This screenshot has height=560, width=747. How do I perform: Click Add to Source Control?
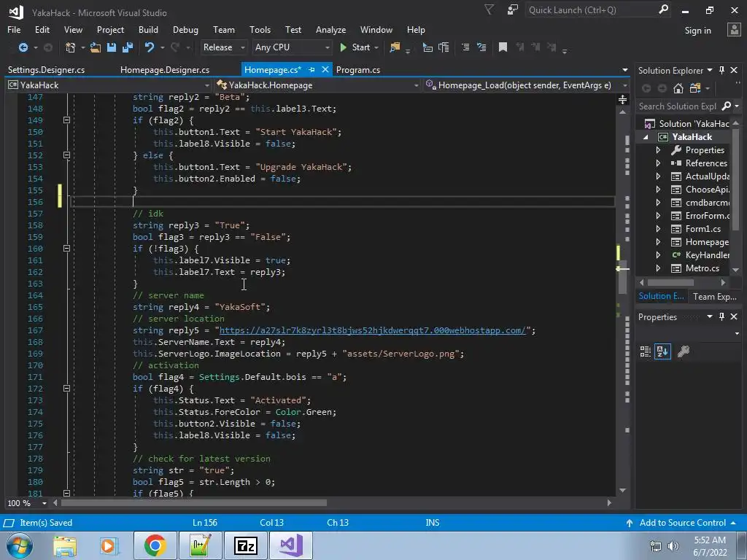682,522
